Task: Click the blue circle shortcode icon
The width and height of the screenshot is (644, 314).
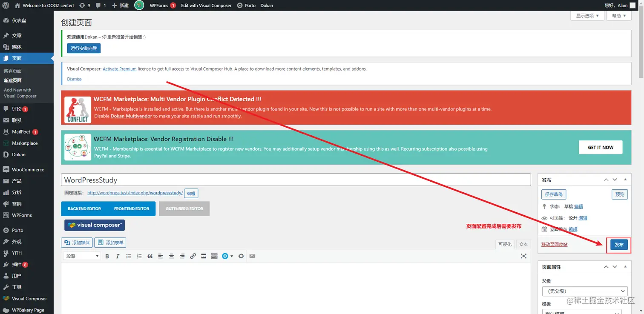Action: point(225,256)
